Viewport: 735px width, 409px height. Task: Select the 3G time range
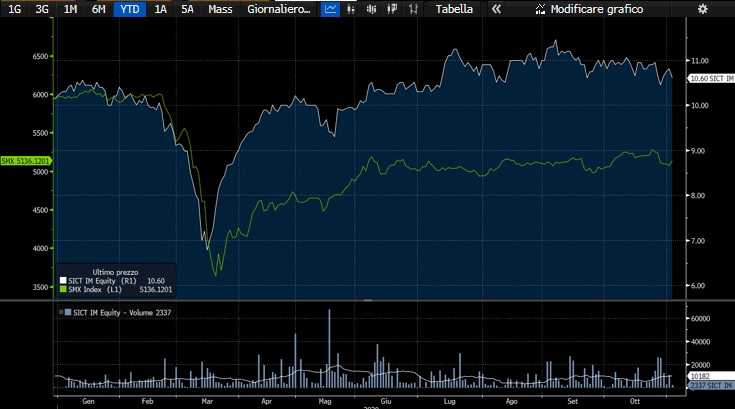[x=42, y=9]
